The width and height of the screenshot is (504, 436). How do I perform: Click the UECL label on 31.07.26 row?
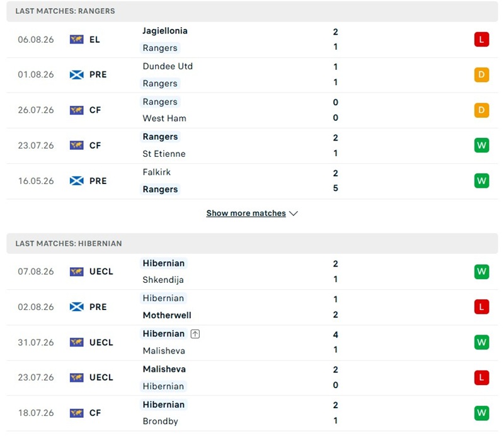(x=101, y=342)
